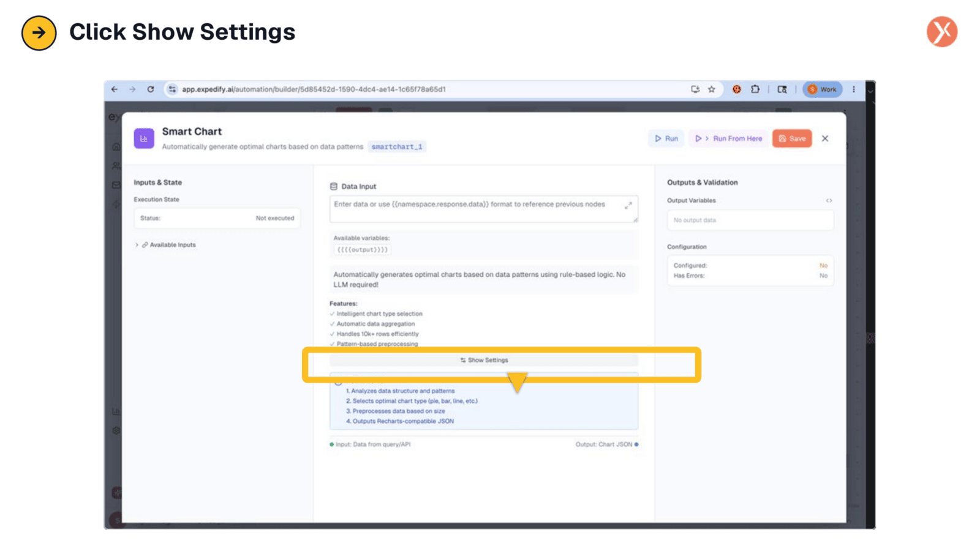
Task: Click Run From Here button
Action: (728, 138)
